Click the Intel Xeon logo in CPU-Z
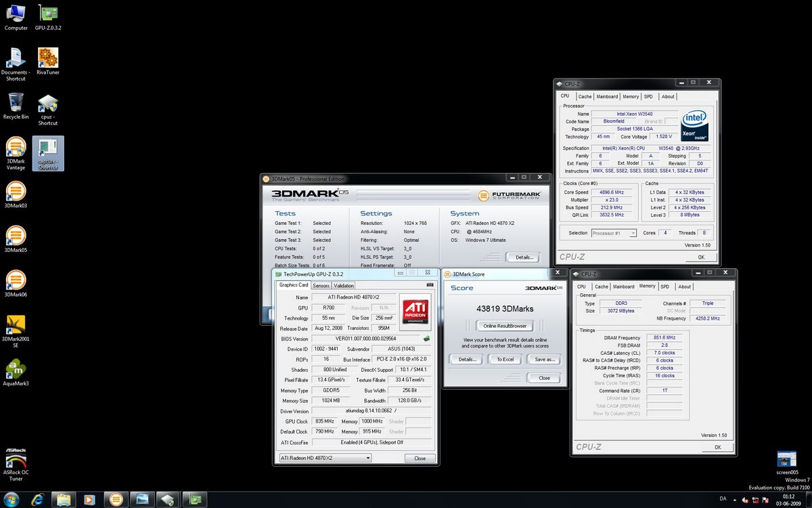Viewport: 812px width, 508px height. (694, 124)
